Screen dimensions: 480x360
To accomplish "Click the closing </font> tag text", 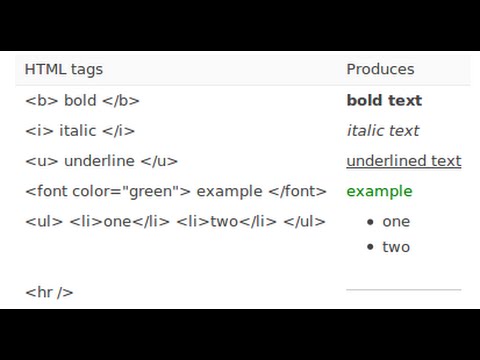I will pos(297,191).
